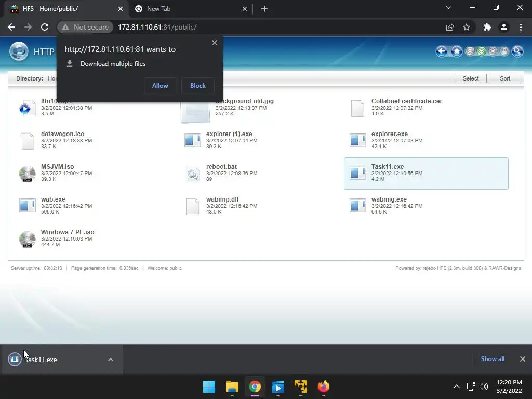Click the wab.exe file icon

click(x=27, y=205)
